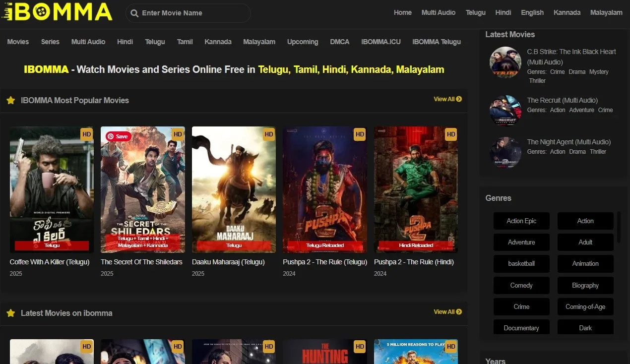Click the star icon beside Latest Movies on ibomma
Screen dimensions: 630x364
point(11,313)
